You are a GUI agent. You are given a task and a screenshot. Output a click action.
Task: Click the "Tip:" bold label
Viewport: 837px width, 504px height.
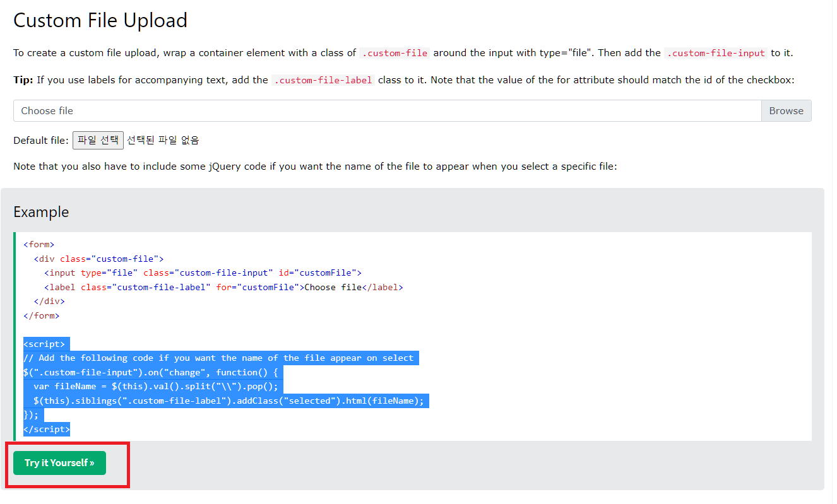pyautogui.click(x=23, y=80)
